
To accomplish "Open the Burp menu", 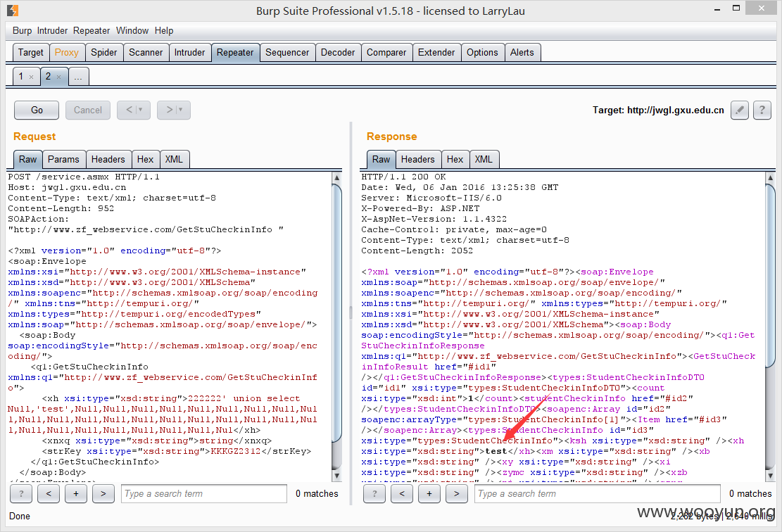I will pyautogui.click(x=22, y=30).
